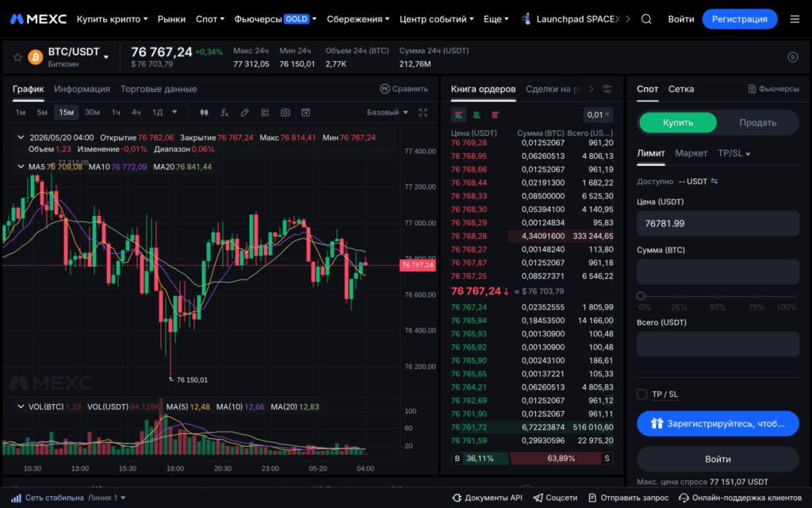
Task: Switch to Продать side
Action: 757,123
